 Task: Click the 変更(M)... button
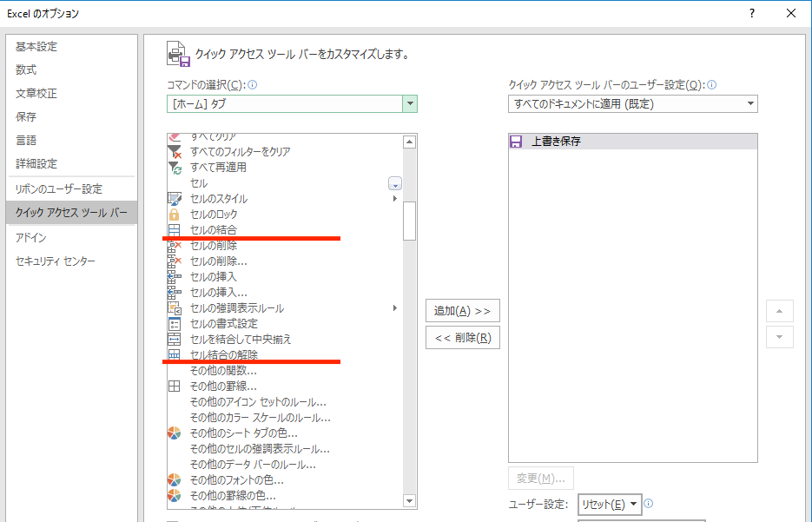point(541,478)
